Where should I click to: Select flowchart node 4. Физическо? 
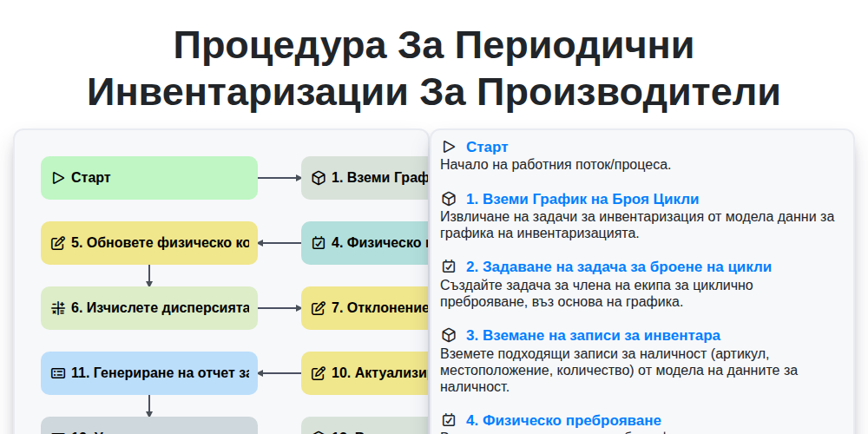365,243
